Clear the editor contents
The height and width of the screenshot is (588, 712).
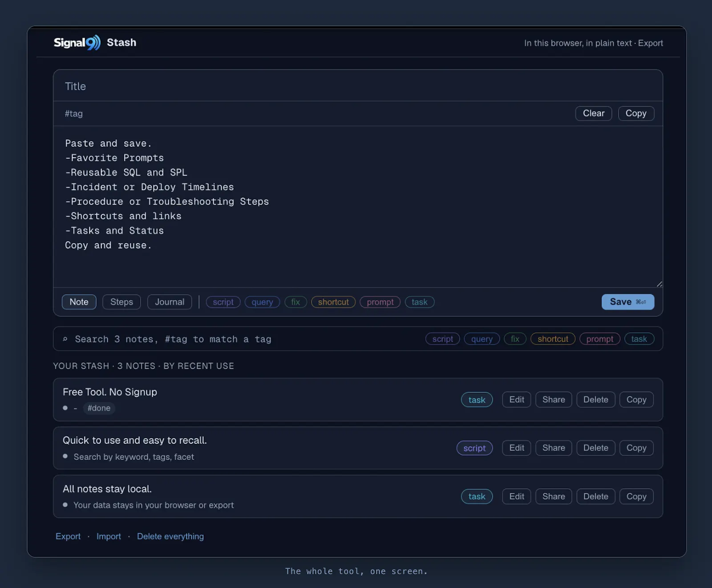click(594, 113)
